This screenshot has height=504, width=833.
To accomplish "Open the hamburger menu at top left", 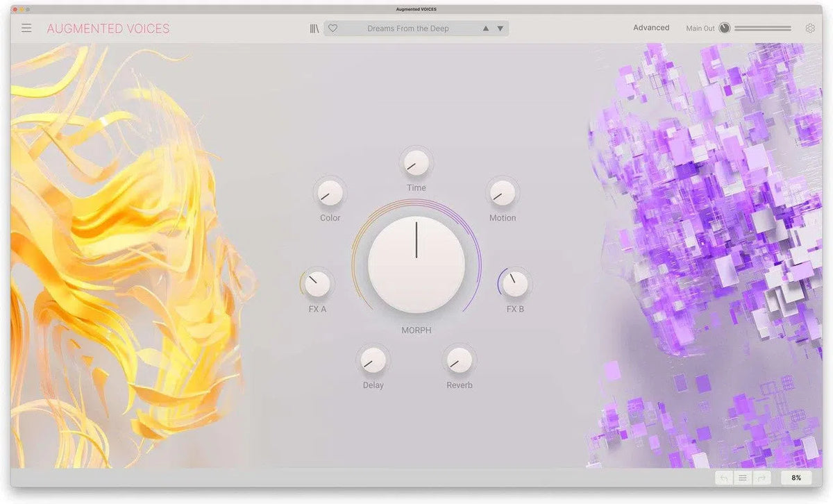I will point(26,28).
